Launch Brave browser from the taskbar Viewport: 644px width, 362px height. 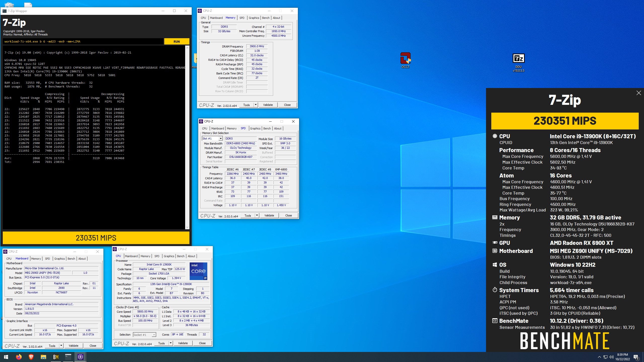(31, 357)
